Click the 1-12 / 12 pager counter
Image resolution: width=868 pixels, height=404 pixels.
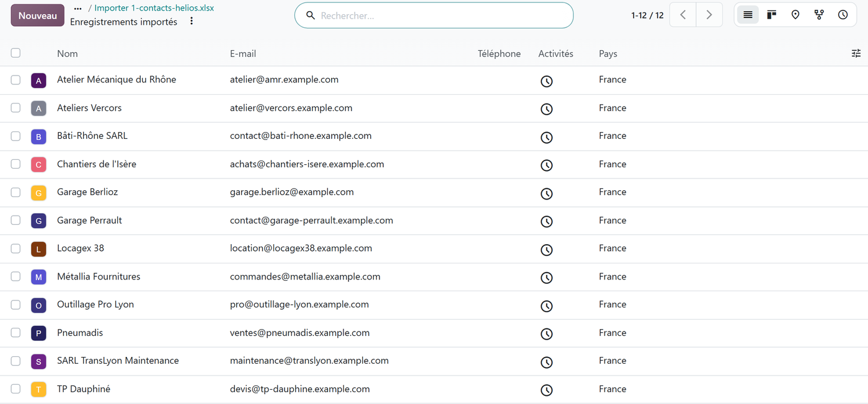(x=647, y=15)
